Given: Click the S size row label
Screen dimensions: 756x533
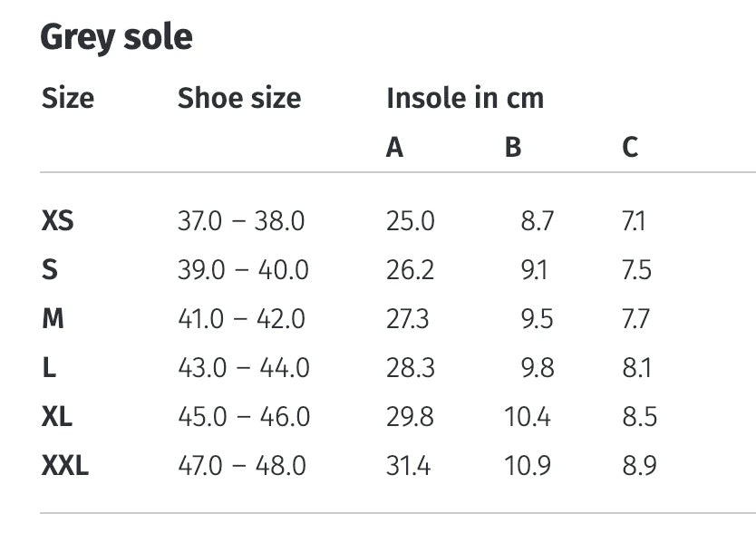Looking at the screenshot, I should coord(49,270).
